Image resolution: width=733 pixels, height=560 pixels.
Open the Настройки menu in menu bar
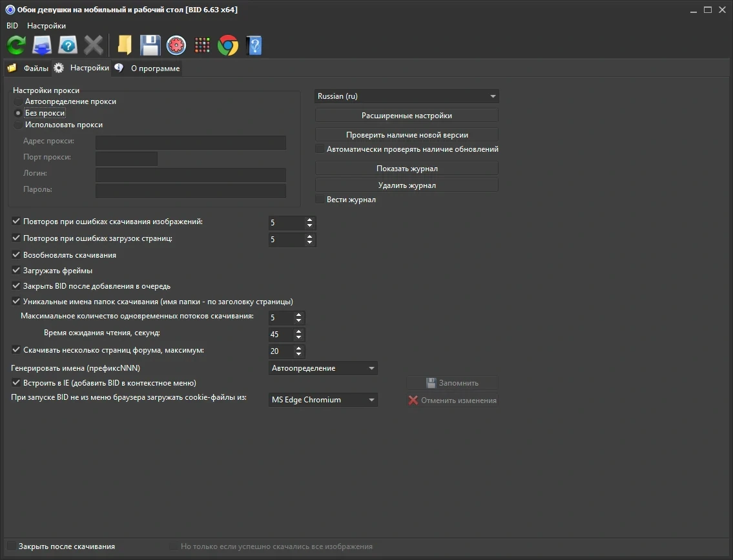pos(46,26)
